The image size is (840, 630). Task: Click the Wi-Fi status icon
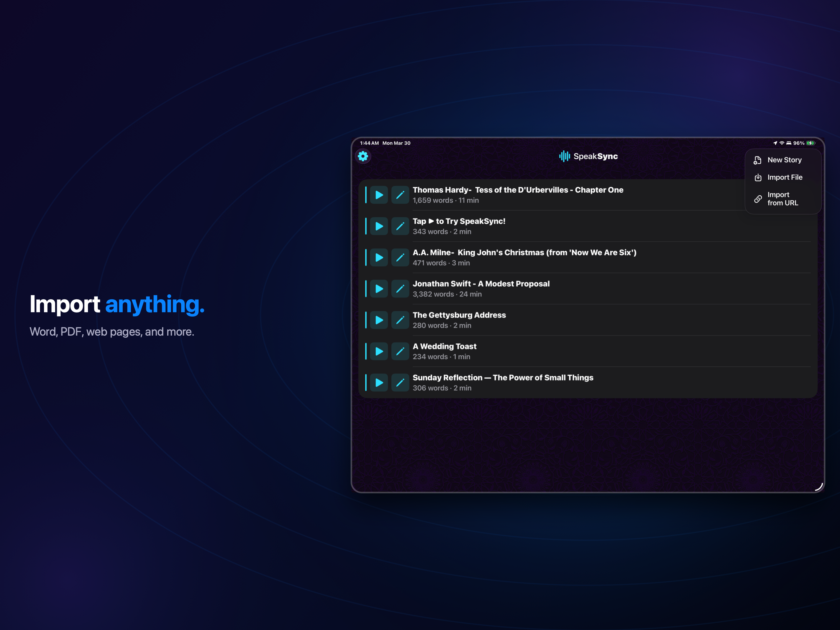pos(782,143)
